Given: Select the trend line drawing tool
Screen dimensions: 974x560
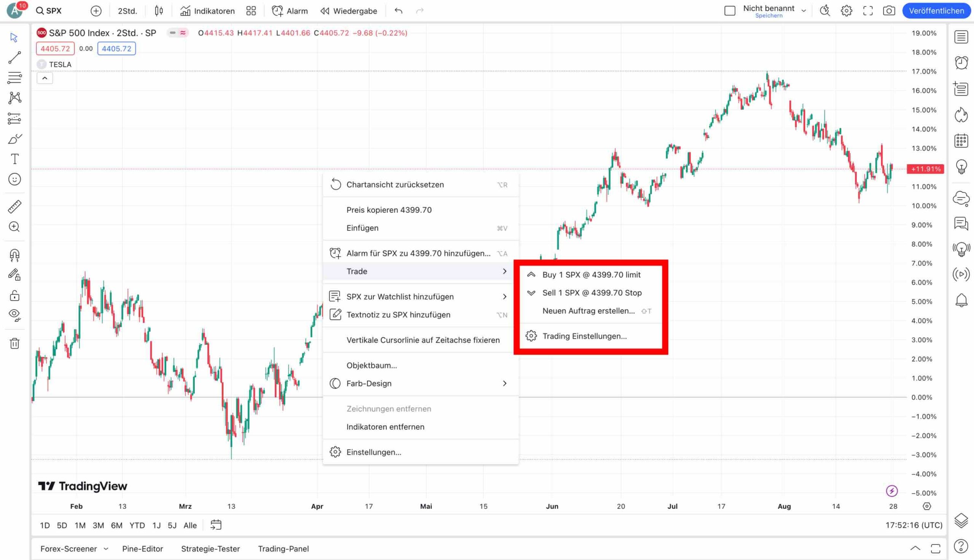Looking at the screenshot, I should (x=14, y=58).
